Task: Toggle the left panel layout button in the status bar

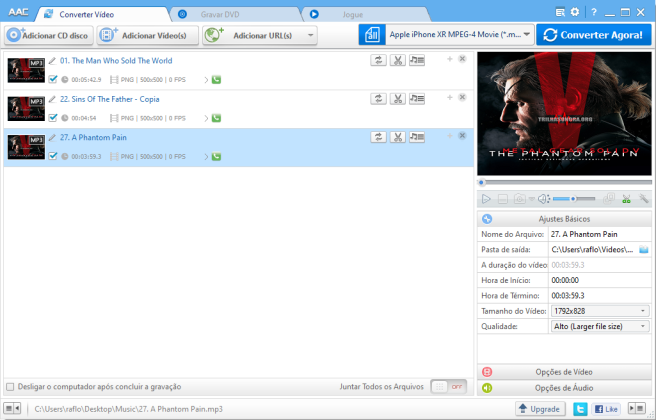Action: 12,408
